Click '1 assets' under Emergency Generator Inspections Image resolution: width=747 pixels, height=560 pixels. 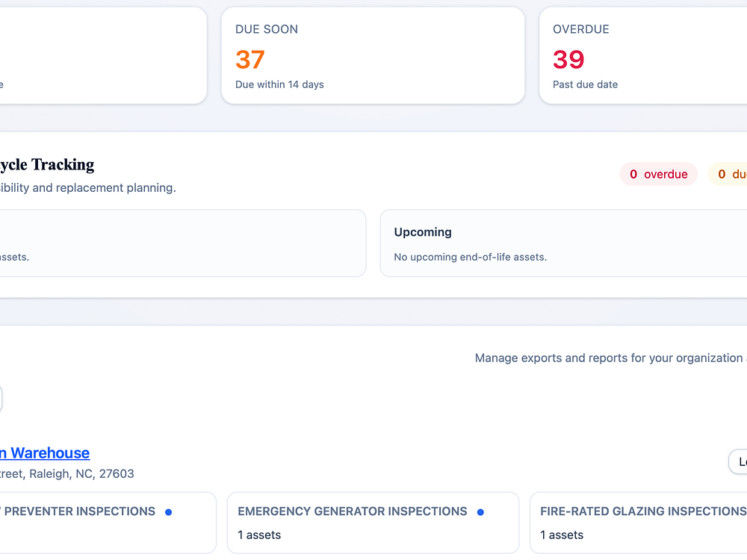[x=259, y=535]
